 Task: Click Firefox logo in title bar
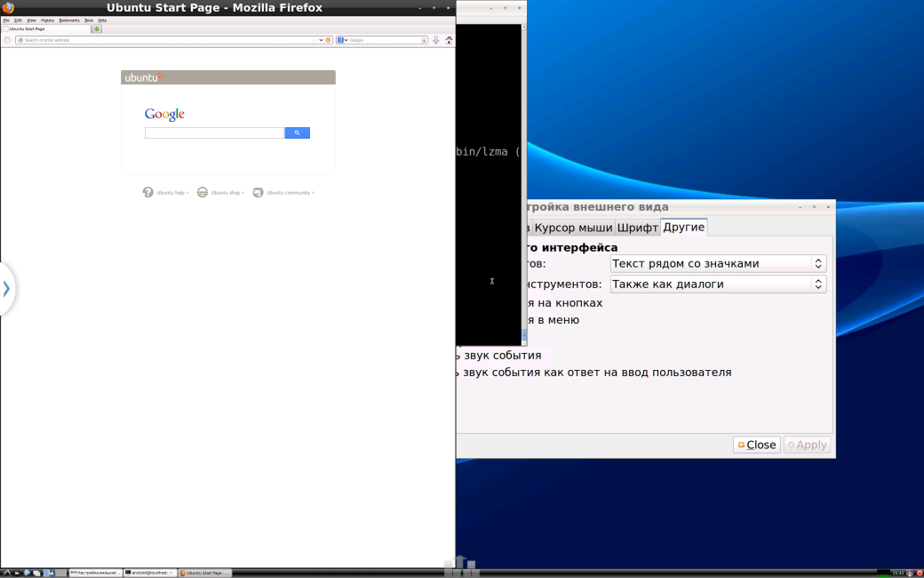(x=8, y=8)
